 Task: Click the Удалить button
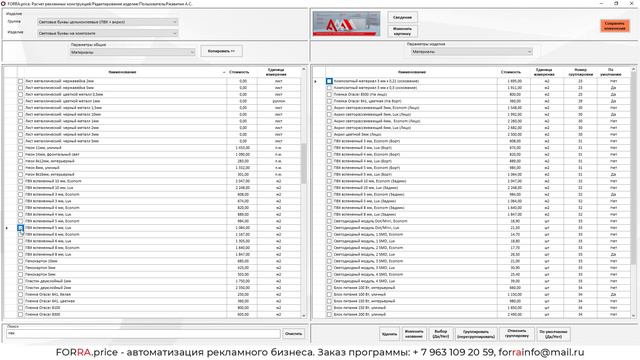pos(389,334)
